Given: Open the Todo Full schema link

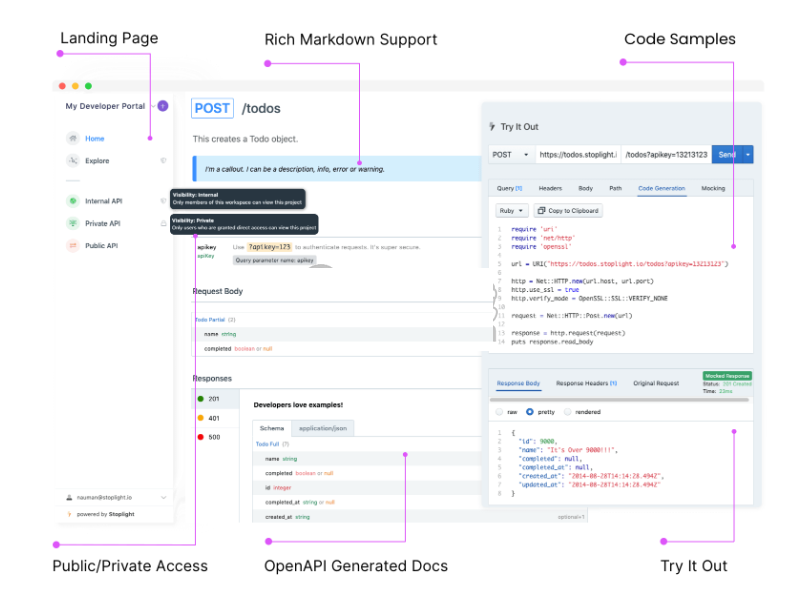Looking at the screenshot, I should tap(268, 444).
